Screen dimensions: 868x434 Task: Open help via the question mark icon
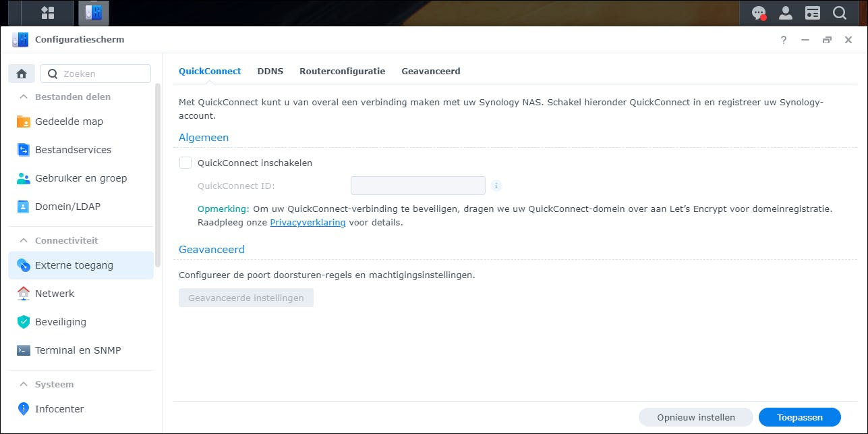(784, 40)
